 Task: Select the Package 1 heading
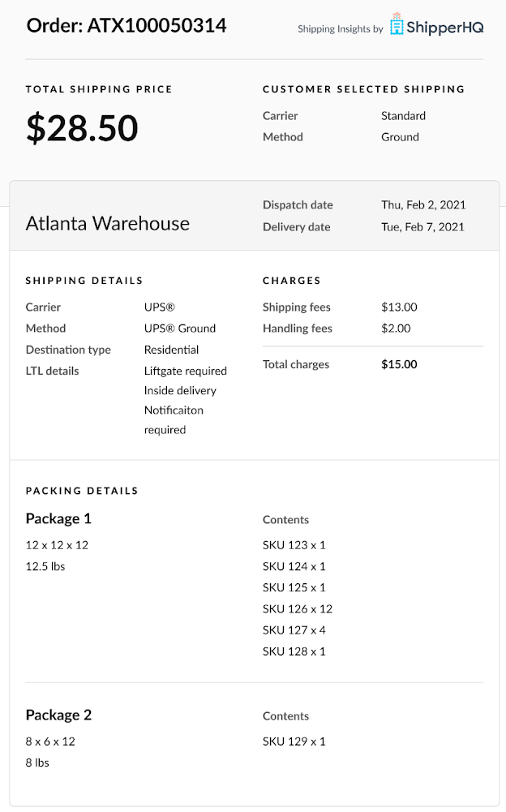point(58,518)
